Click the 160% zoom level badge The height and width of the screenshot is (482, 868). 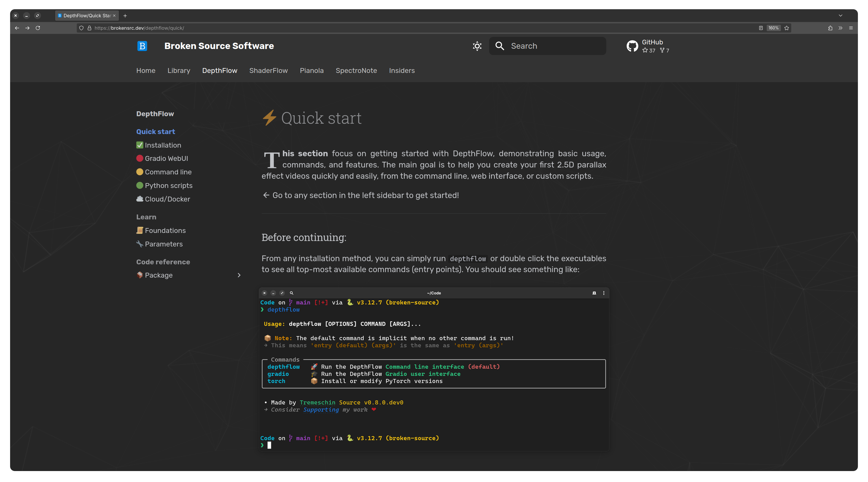pos(773,28)
